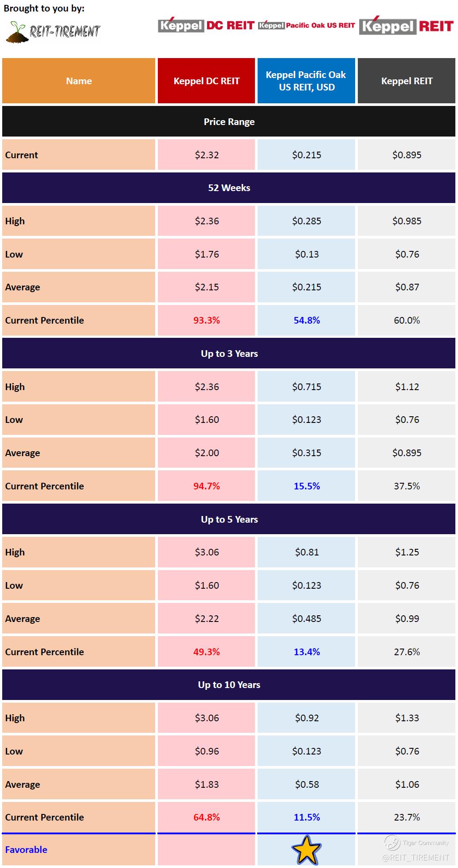Select the orange Name header cell
The height and width of the screenshot is (868, 458).
pos(79,81)
